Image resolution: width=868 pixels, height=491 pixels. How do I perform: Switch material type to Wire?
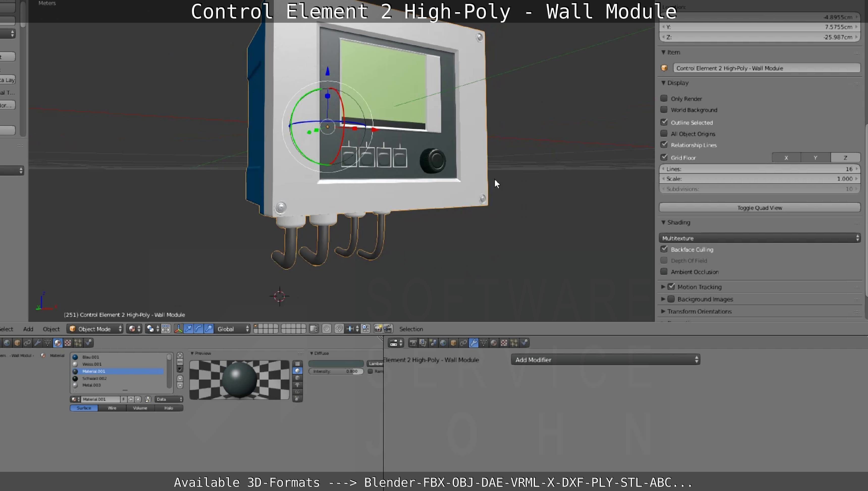click(112, 408)
